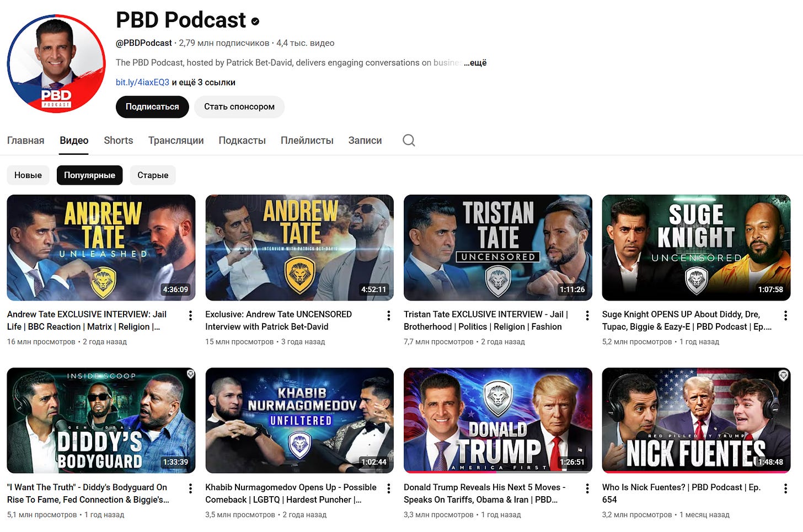803x532 pixels.
Task: Click the PBD Podcast channel name heading
Action: [181, 20]
